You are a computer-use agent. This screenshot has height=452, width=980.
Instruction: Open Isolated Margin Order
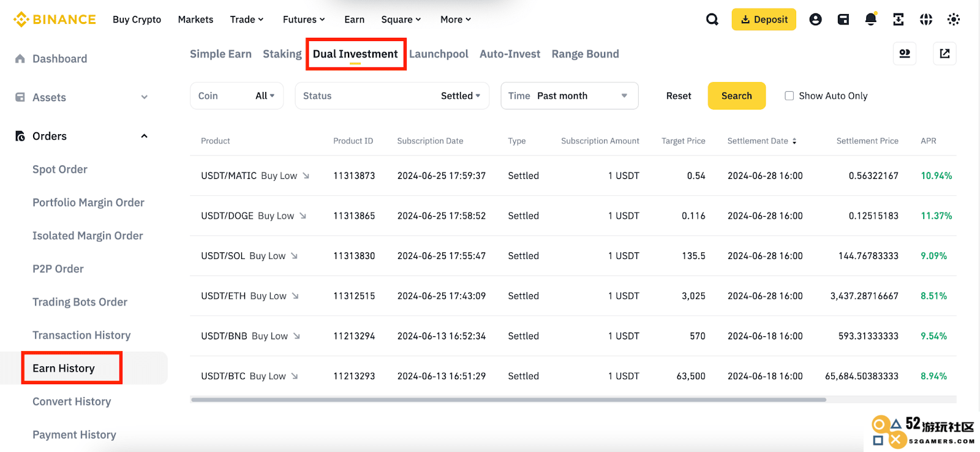(88, 236)
